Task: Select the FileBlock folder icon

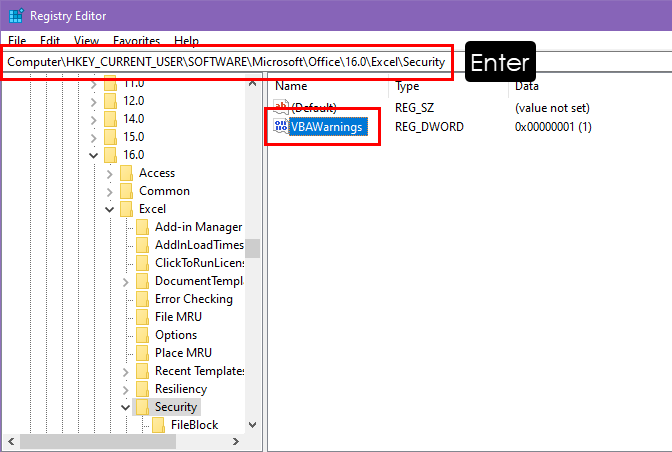Action: pyautogui.click(x=158, y=425)
